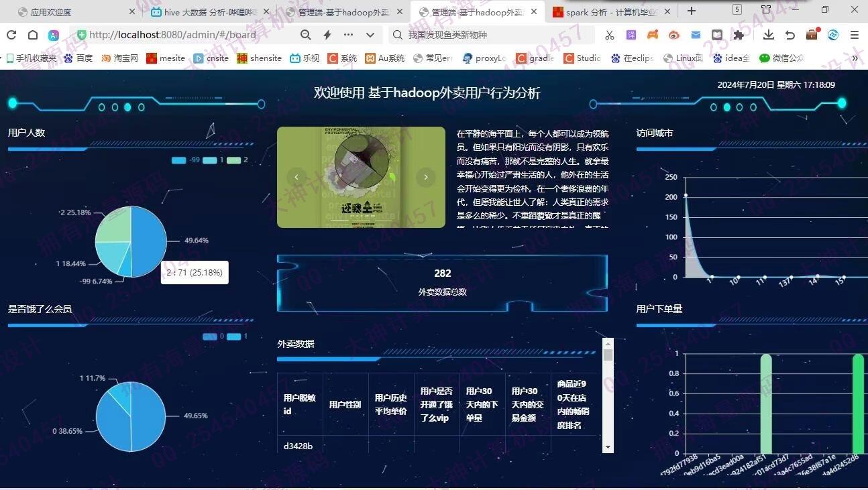
Task: Toggle the 2 legend in 用户人数 chart
Action: pyautogui.click(x=237, y=160)
